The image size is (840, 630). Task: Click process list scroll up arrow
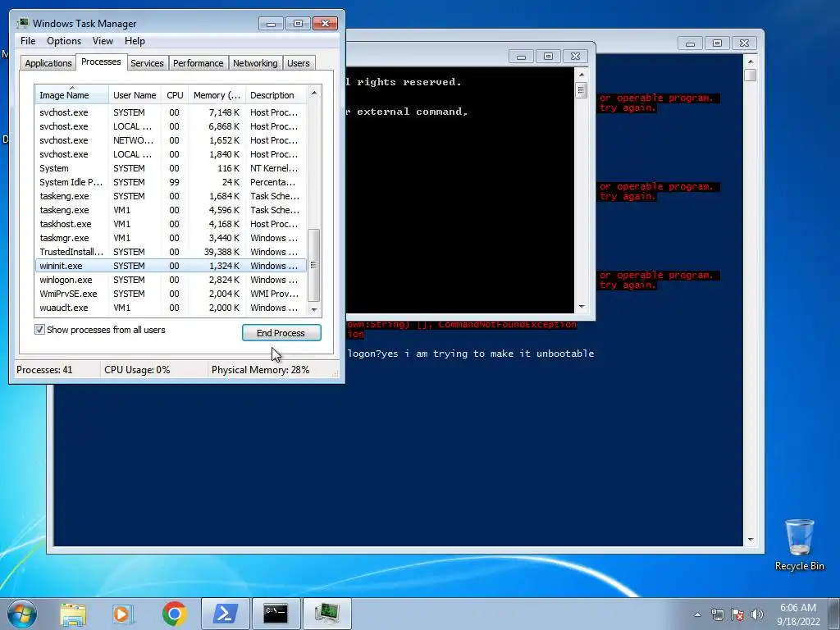(314, 93)
